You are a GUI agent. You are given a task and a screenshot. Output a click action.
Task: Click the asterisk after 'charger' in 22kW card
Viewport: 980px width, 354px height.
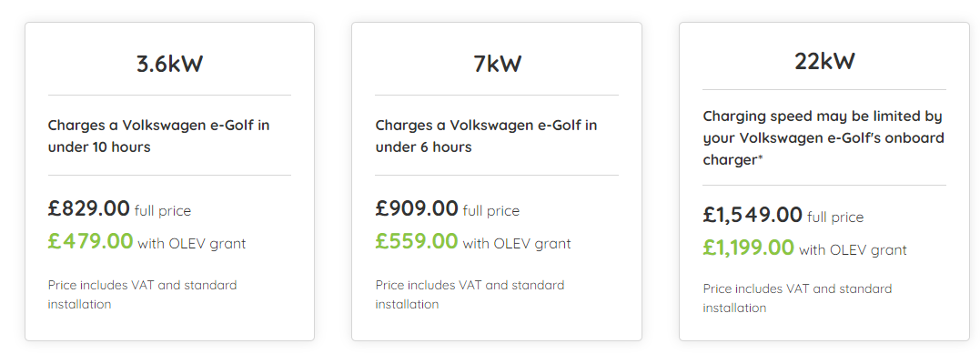coord(761,157)
